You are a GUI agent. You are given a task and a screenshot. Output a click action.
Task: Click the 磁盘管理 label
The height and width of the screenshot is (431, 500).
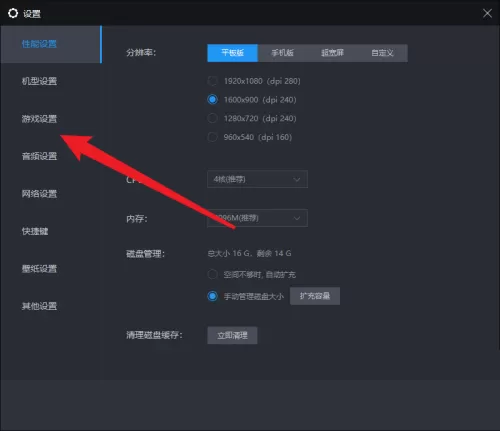tap(145, 254)
